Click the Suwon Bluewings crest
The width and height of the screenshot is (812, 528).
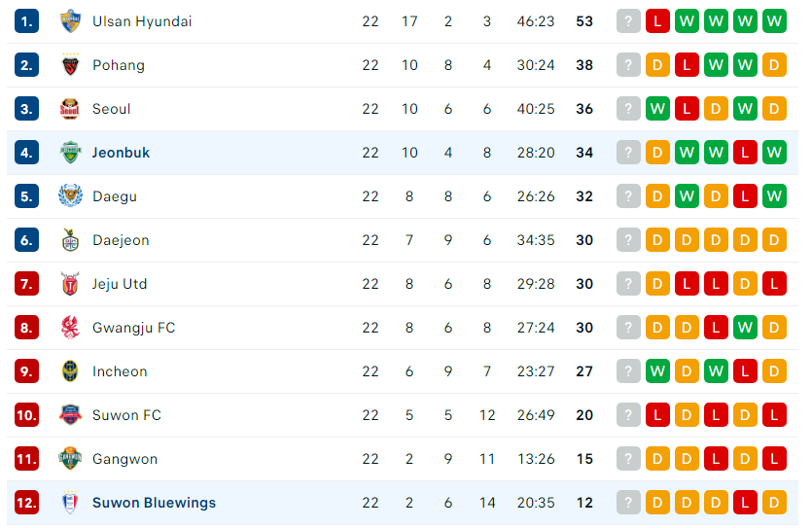click(70, 503)
